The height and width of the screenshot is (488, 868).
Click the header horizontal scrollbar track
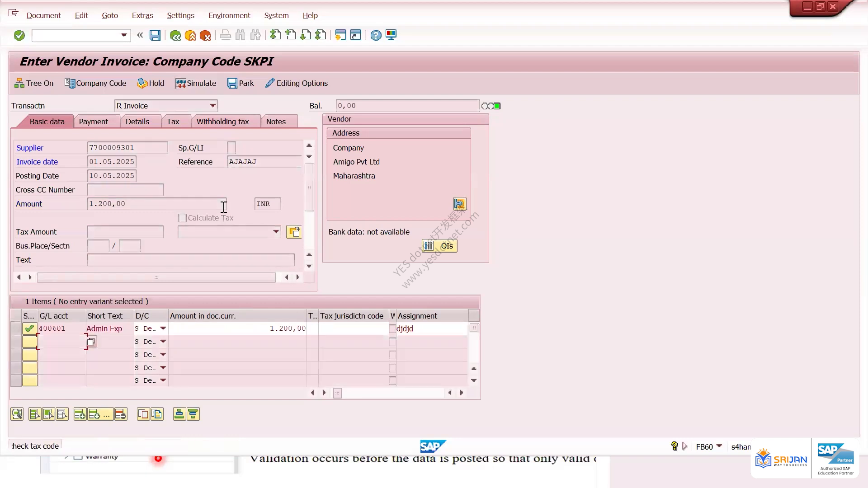156,277
